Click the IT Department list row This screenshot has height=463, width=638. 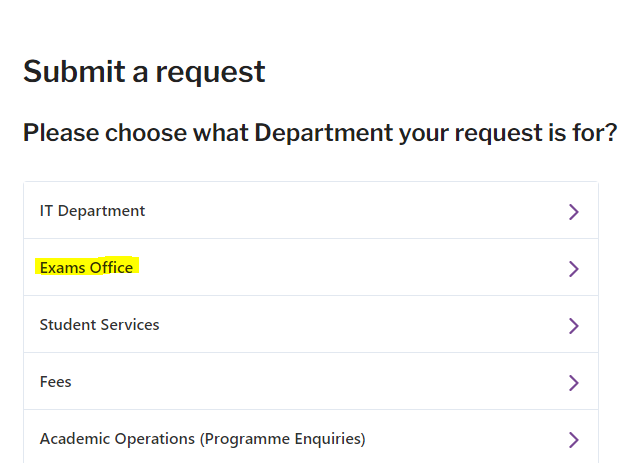pyautogui.click(x=310, y=211)
